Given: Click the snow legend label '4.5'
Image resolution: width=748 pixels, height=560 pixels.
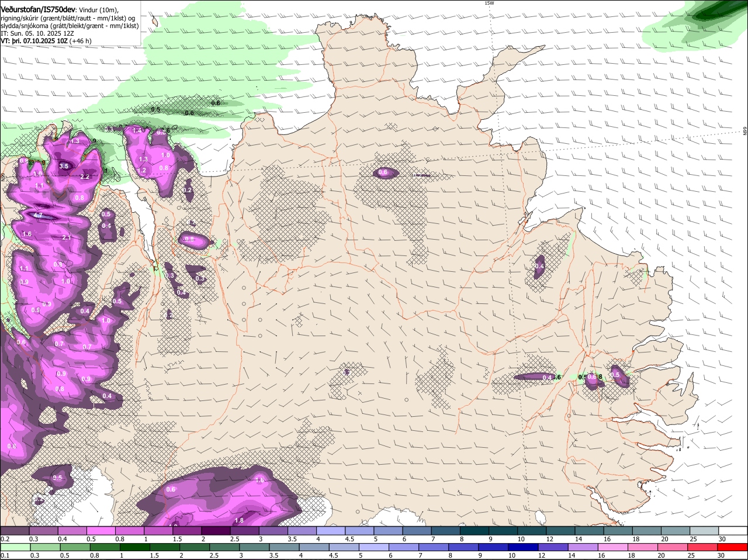Looking at the screenshot, I should tap(351, 539).
